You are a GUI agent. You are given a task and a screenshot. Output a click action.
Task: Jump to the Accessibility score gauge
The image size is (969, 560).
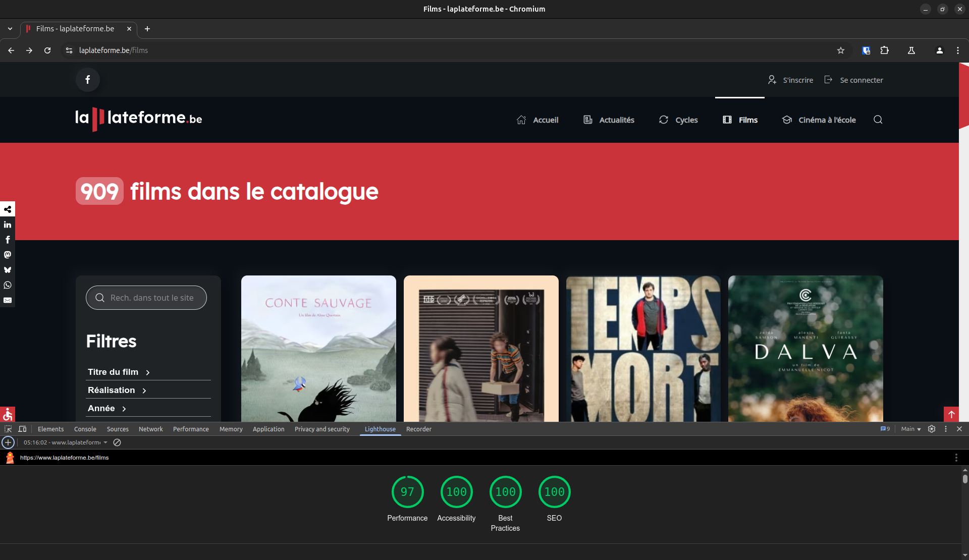456,492
